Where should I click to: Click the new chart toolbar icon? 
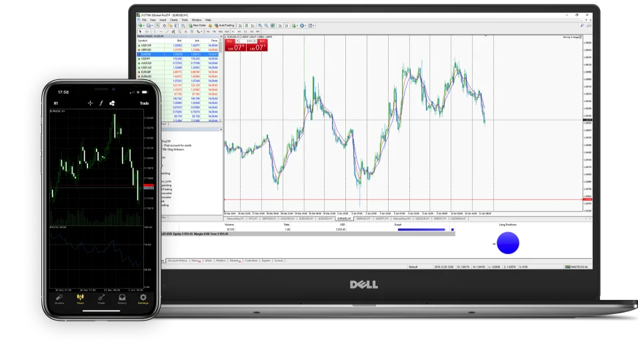tap(141, 25)
